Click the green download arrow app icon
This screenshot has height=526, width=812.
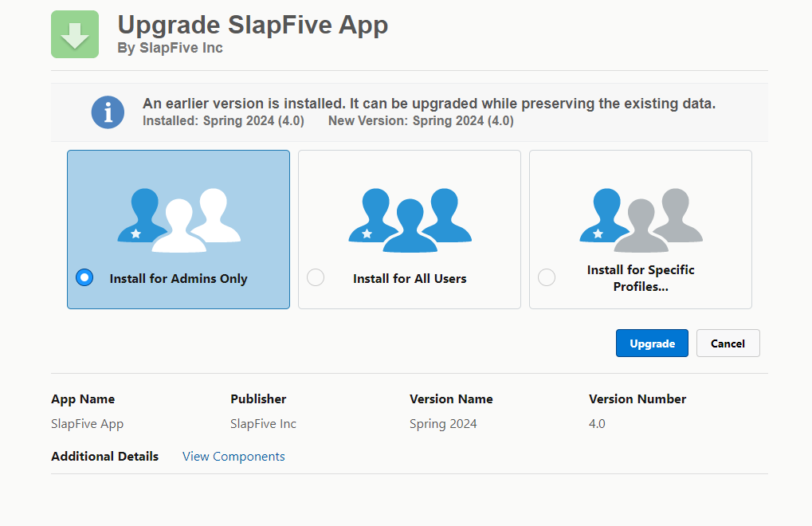tap(75, 34)
